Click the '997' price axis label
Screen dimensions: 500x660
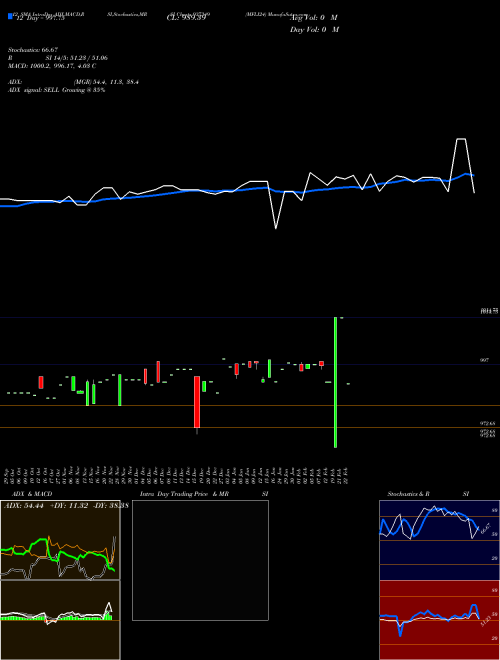tap(484, 360)
